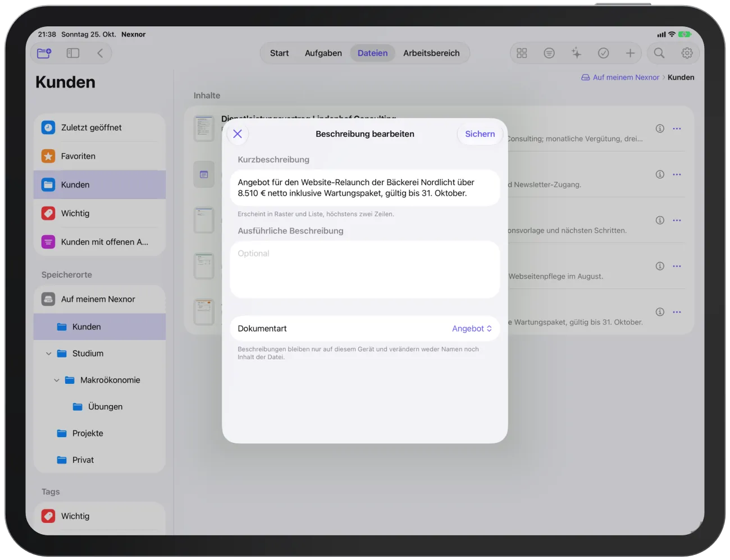Save the description with Sichern
Screen dimensions: 730x560
pos(480,134)
